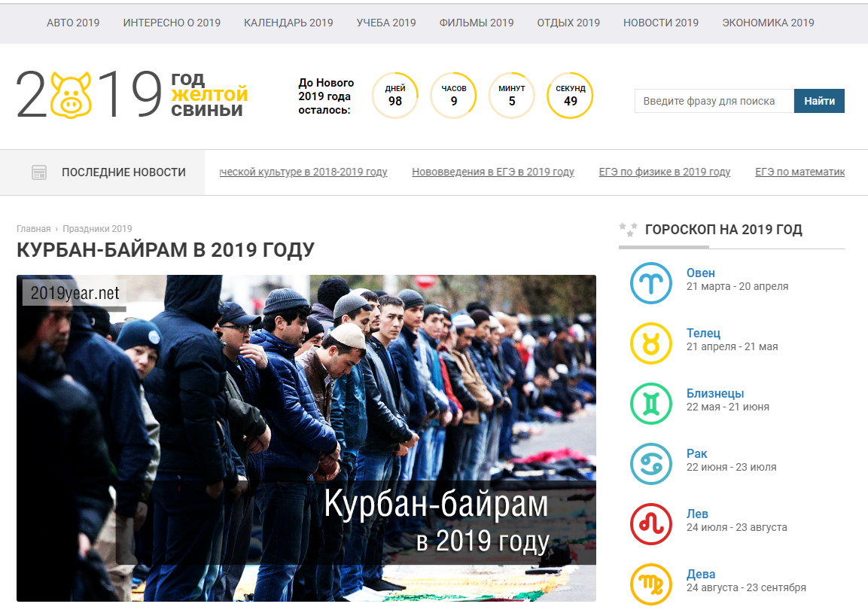The height and width of the screenshot is (613, 868).
Task: Select the Aries (Овен) zodiac icon
Action: pyautogui.click(x=650, y=282)
